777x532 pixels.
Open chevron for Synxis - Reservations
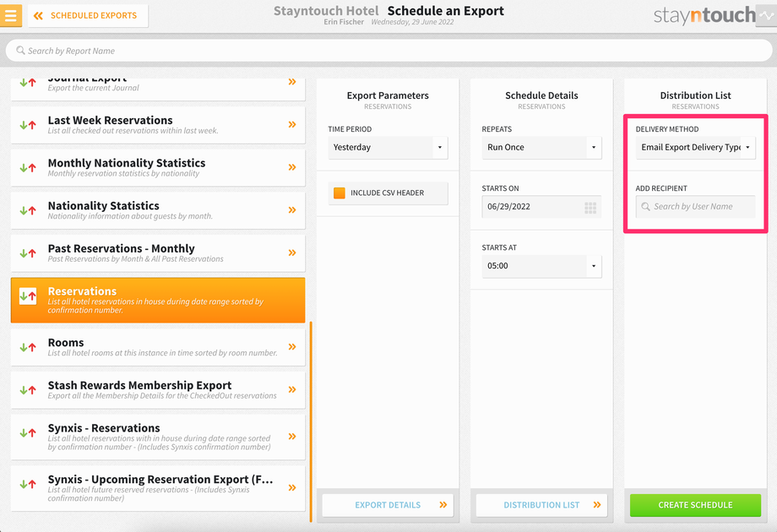[x=292, y=437]
